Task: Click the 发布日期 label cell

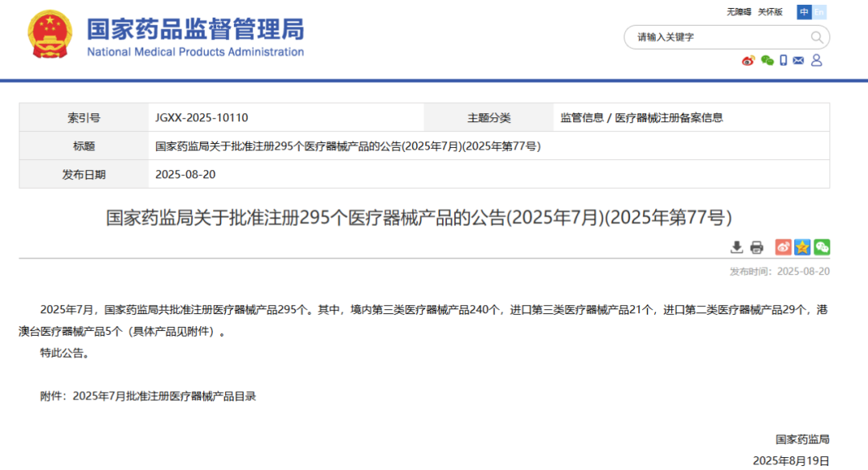Action: click(x=84, y=174)
